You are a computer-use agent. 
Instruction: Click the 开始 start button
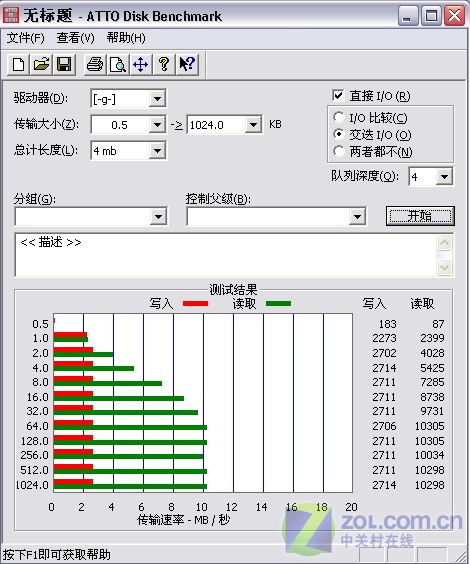point(420,216)
